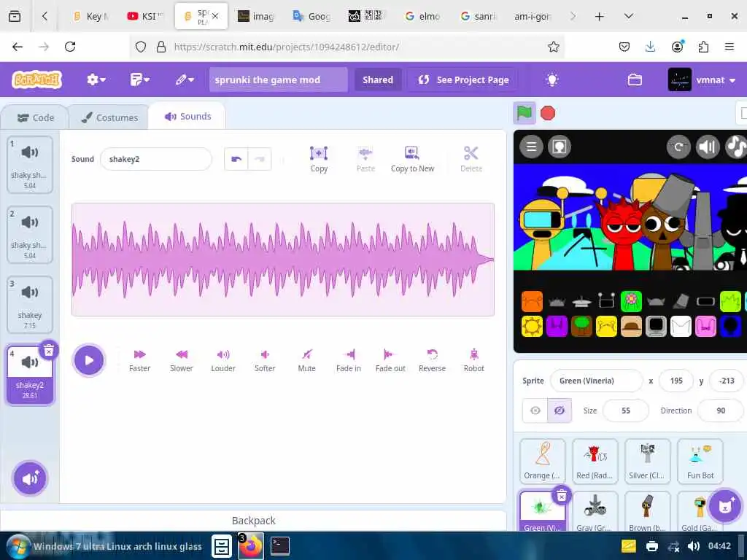Switch to the Costumes tab
The width and height of the screenshot is (747, 560).
point(109,117)
